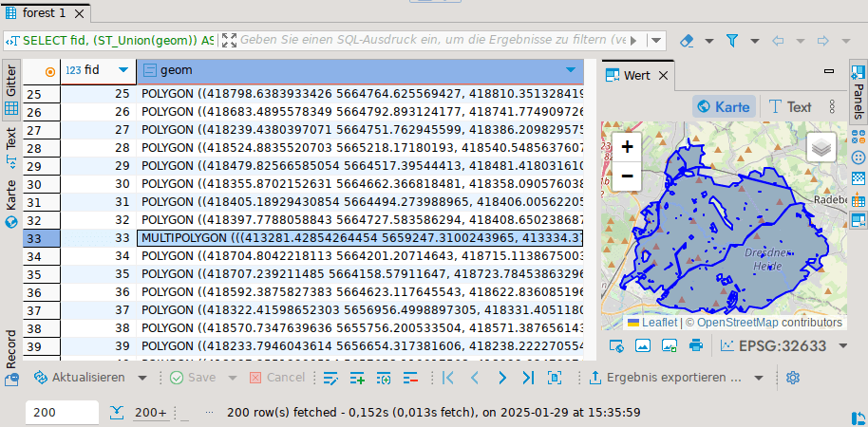
Task: Click the save map as picture icon
Action: 670,345
